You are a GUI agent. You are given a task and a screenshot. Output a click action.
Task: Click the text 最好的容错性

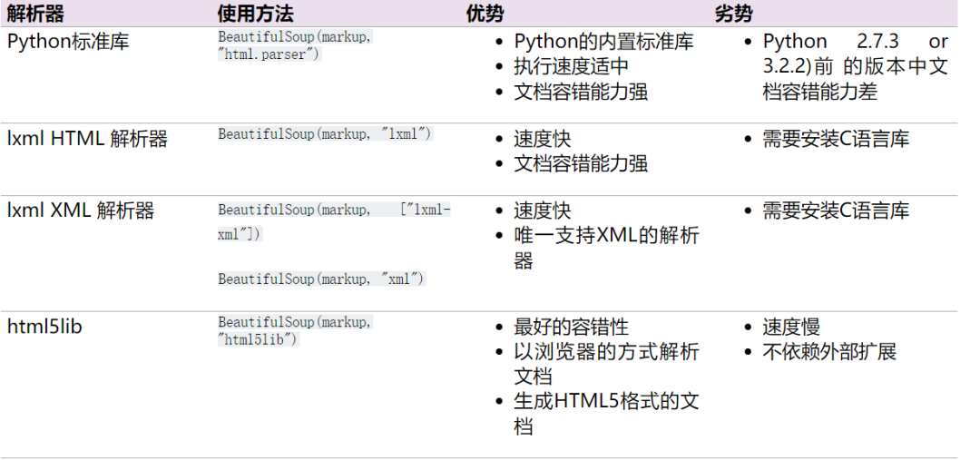click(571, 327)
